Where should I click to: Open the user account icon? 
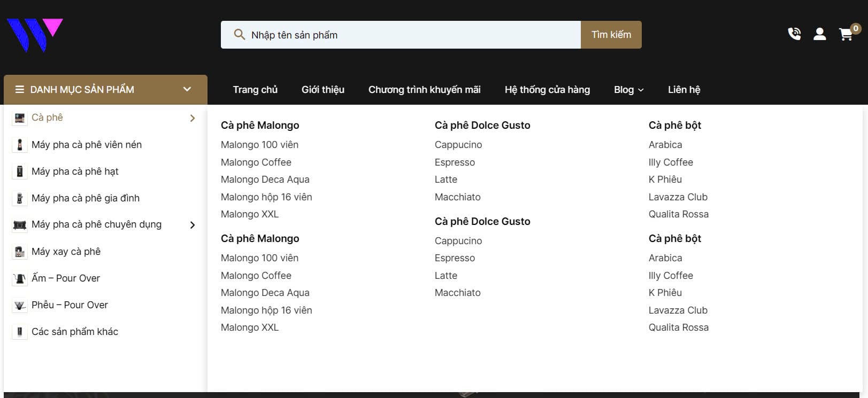point(819,34)
